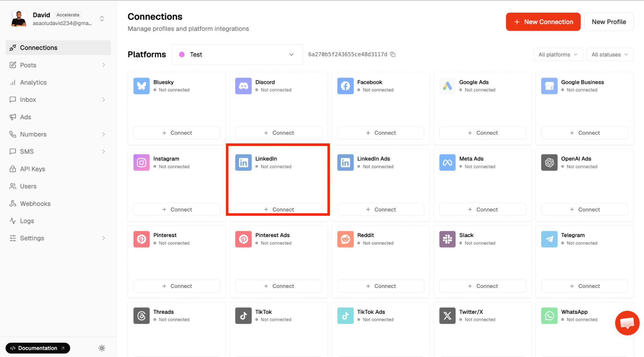The image size is (644, 357).
Task: Connect the Slack platform
Action: (x=483, y=286)
